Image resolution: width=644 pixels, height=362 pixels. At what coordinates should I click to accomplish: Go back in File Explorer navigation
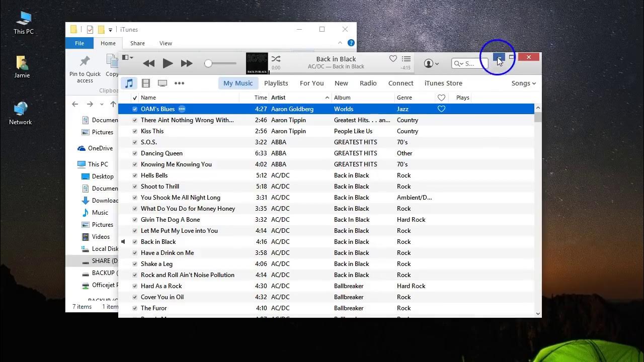pos(75,104)
